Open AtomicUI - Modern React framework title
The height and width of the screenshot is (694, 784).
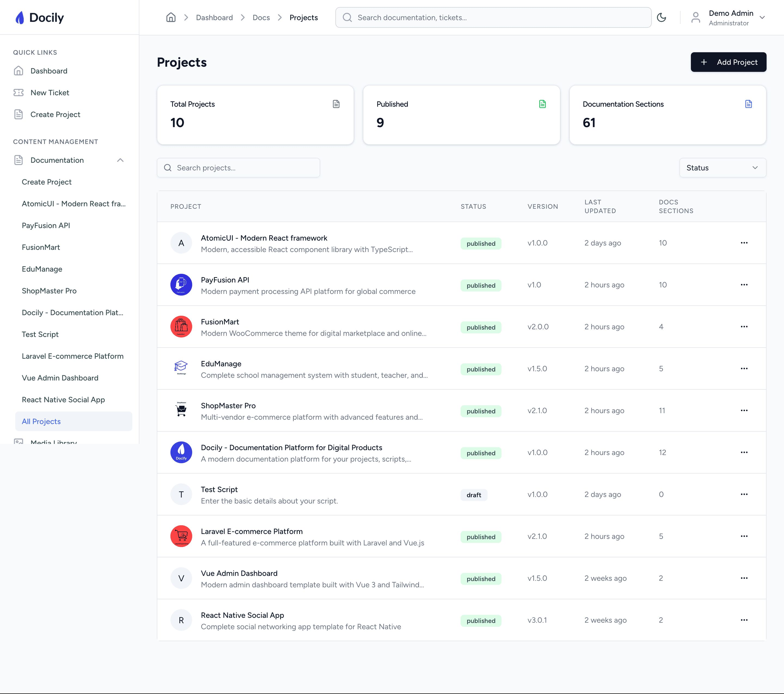point(264,238)
